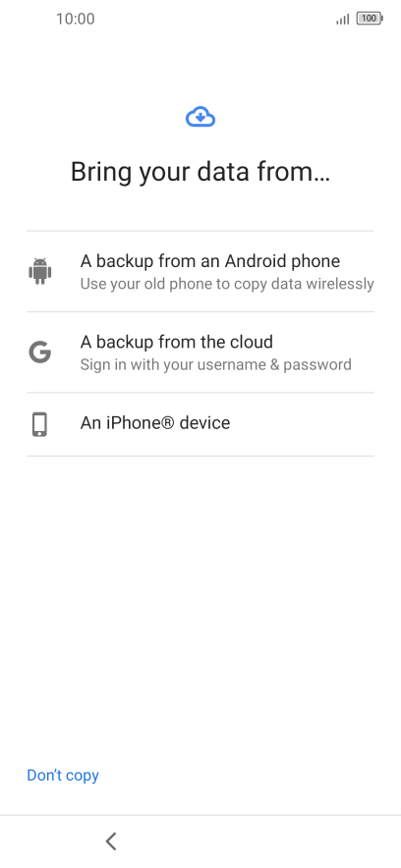
Task: Tap the blue cloud download icon
Action: pyautogui.click(x=200, y=117)
